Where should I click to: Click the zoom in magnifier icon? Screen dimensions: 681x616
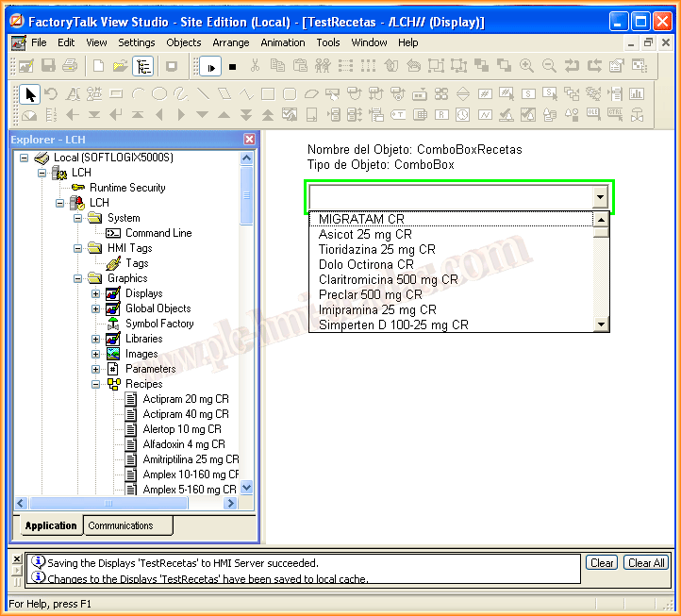526,66
